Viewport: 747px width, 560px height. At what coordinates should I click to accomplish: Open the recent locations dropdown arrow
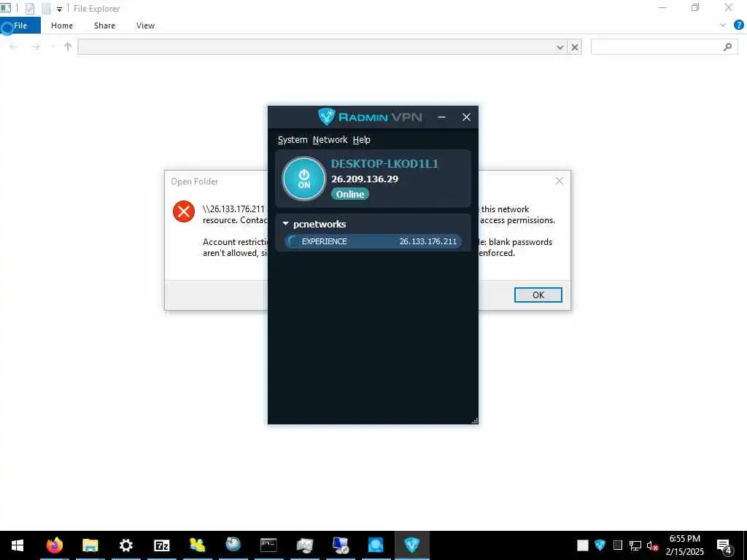[53, 47]
